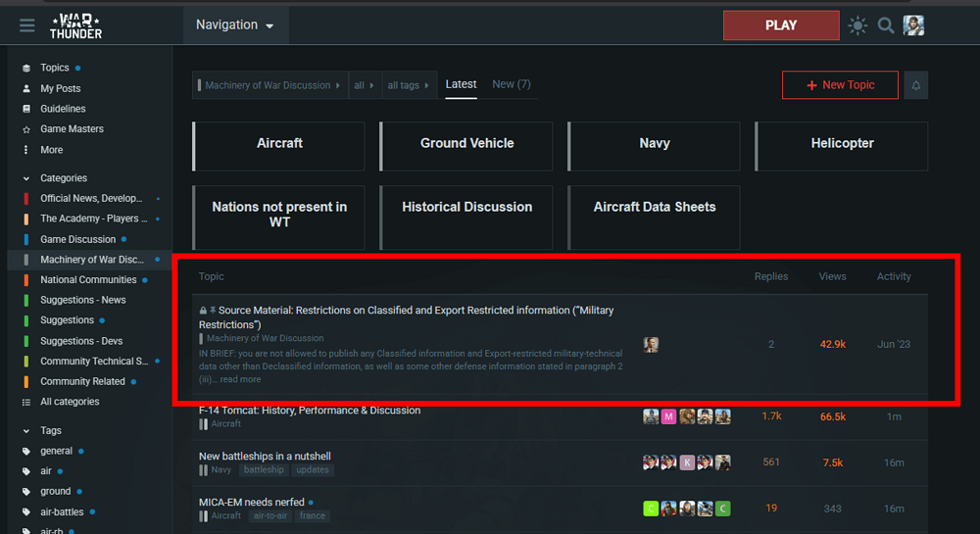This screenshot has width=980, height=534.
Task: Open Guidelines in the sidebar
Action: pyautogui.click(x=63, y=109)
